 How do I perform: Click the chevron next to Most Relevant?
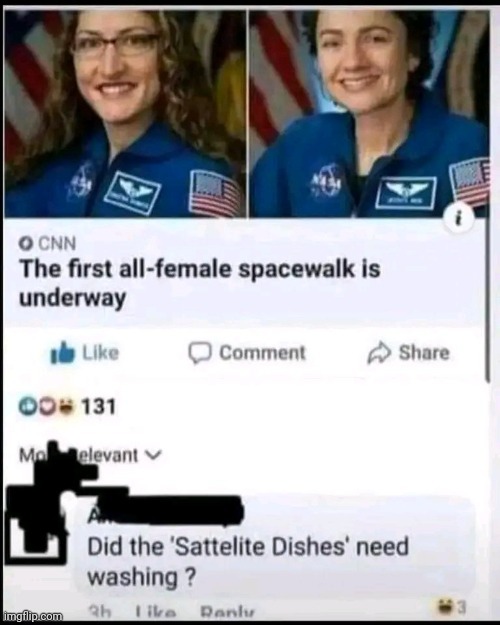(x=154, y=454)
